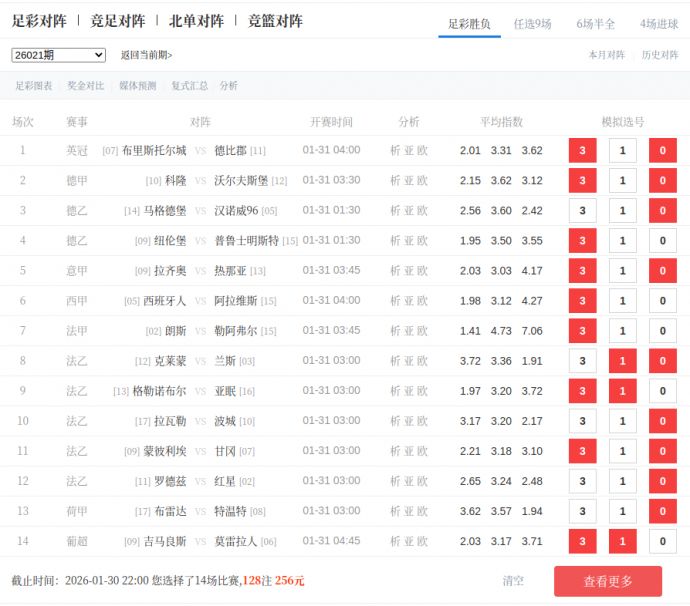Open the 26021期 issue dropdown

click(58, 55)
